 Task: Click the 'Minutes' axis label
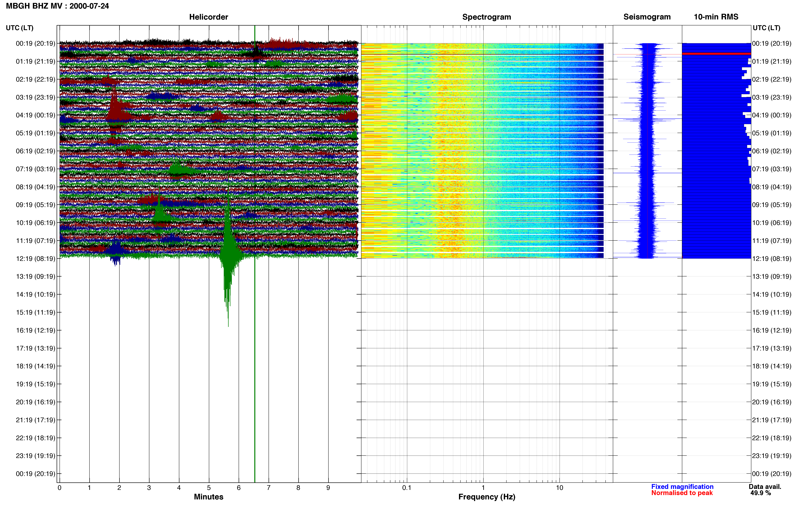(209, 497)
